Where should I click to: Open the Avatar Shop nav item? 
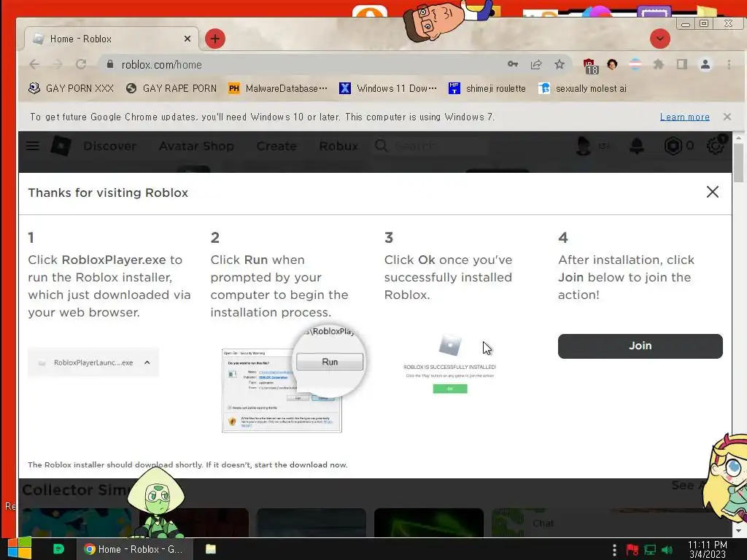coord(196,146)
